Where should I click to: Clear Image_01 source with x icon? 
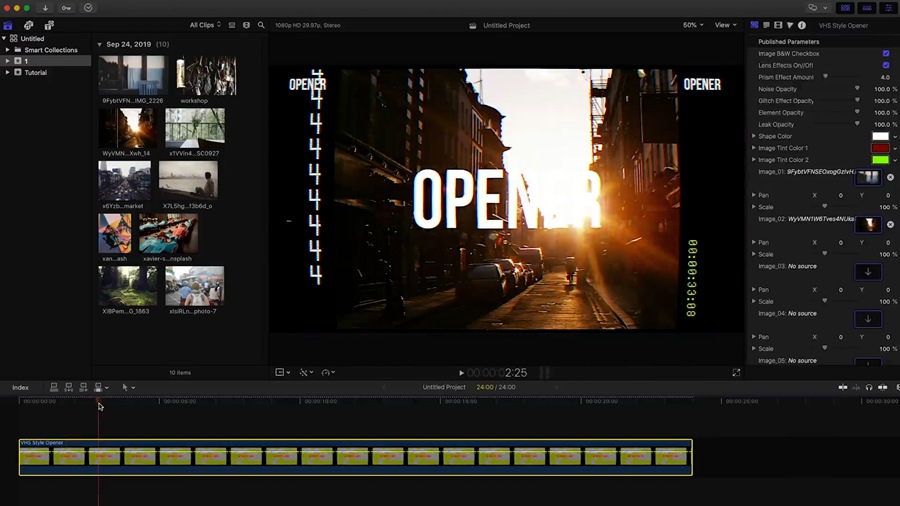[890, 177]
